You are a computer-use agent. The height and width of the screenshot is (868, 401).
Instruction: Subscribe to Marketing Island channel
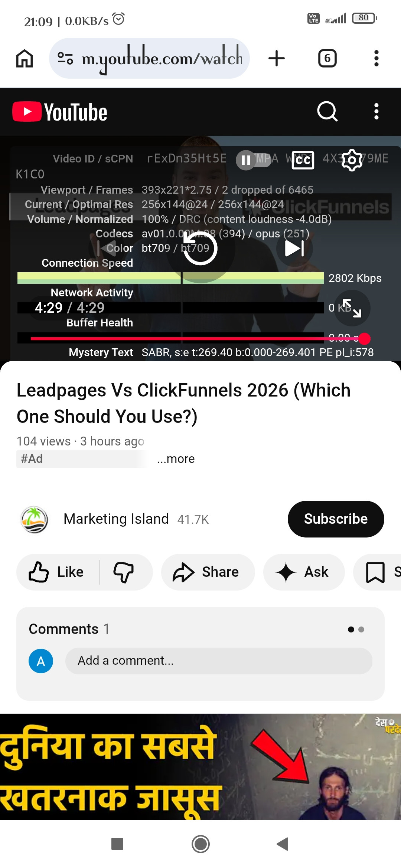click(x=336, y=519)
